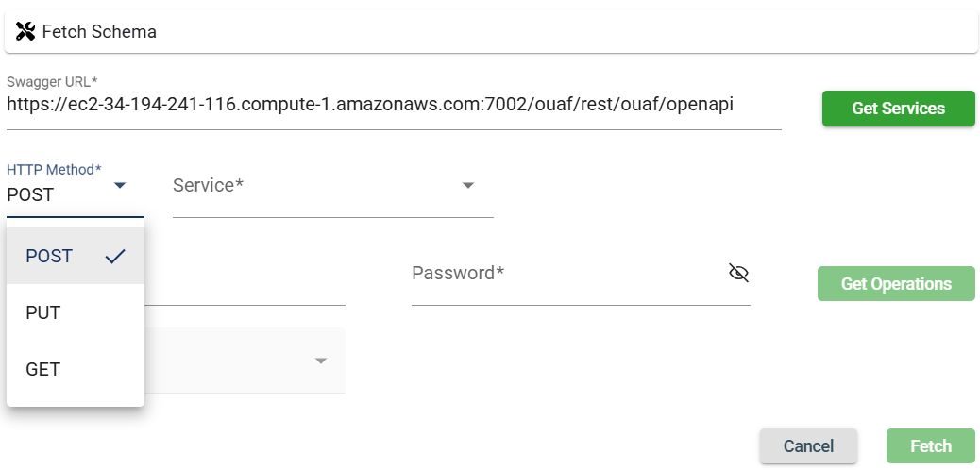Focus the Swagger URL input field
Viewport: 980px width, 470px height.
[393, 107]
